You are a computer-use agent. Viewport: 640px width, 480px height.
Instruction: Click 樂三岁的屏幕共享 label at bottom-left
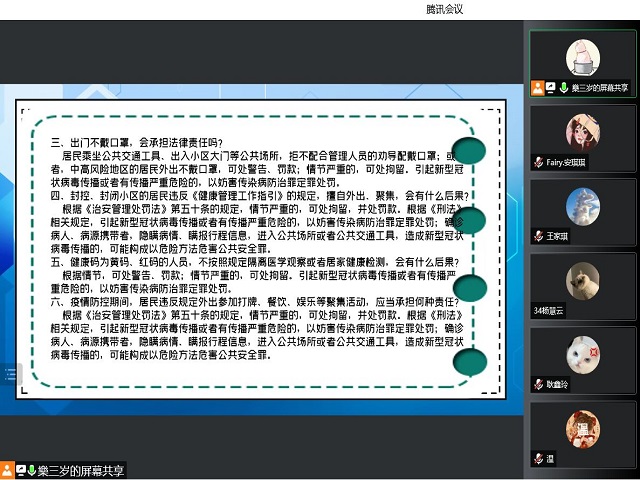tap(80, 471)
